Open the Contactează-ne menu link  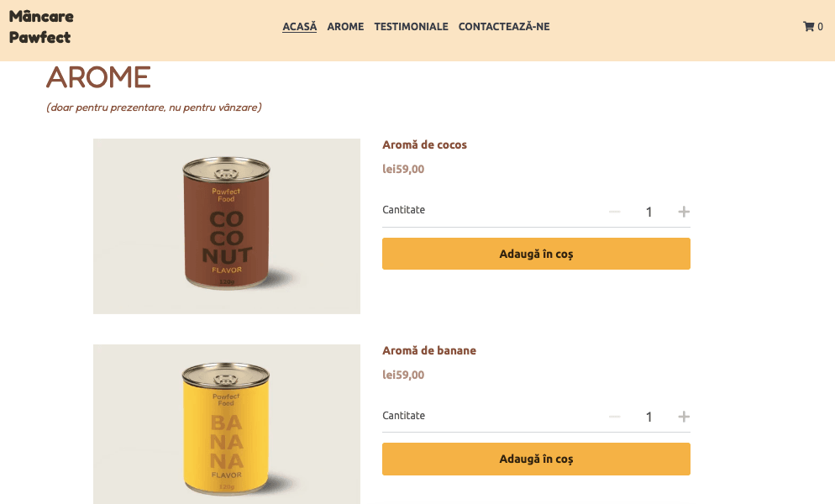tap(504, 27)
